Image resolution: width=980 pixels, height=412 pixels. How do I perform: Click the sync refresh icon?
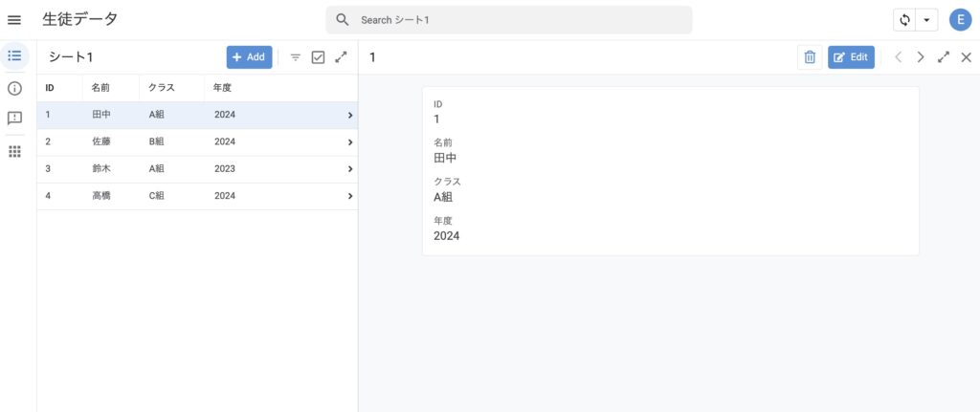[904, 20]
